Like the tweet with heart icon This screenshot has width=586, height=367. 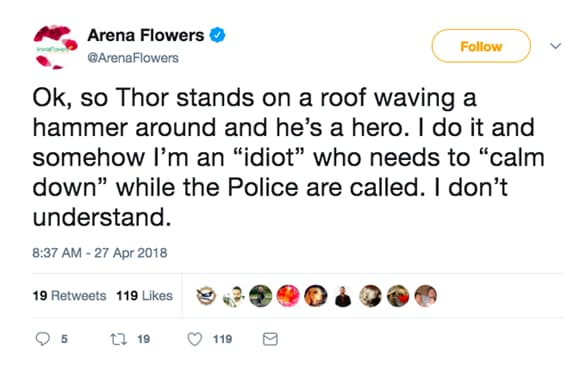tap(194, 339)
